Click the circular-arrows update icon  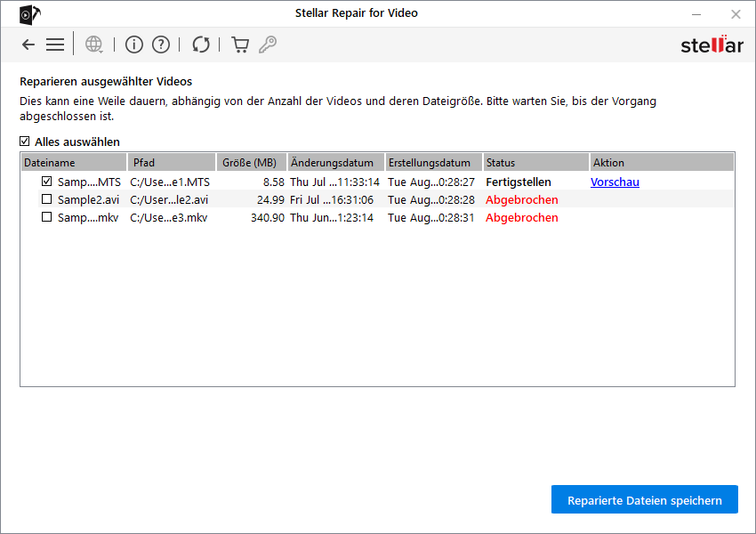201,44
